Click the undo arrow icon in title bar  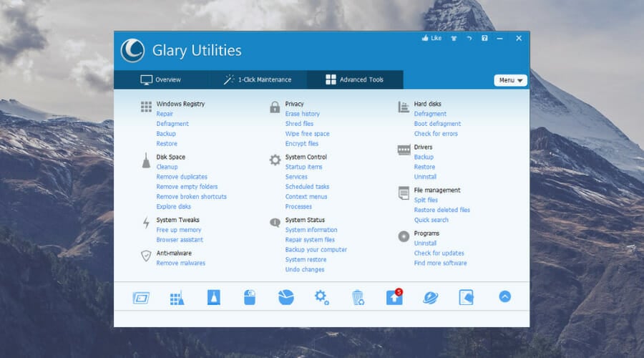(x=469, y=38)
